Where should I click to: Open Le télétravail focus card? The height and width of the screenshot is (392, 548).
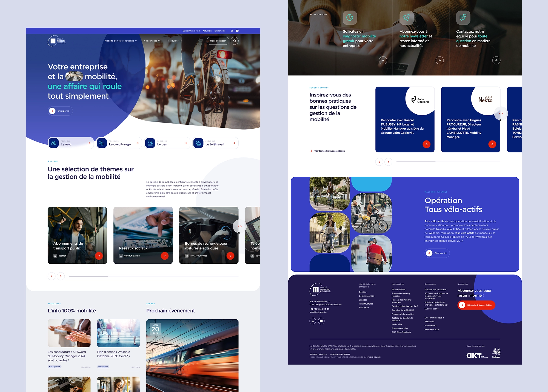coord(215,143)
